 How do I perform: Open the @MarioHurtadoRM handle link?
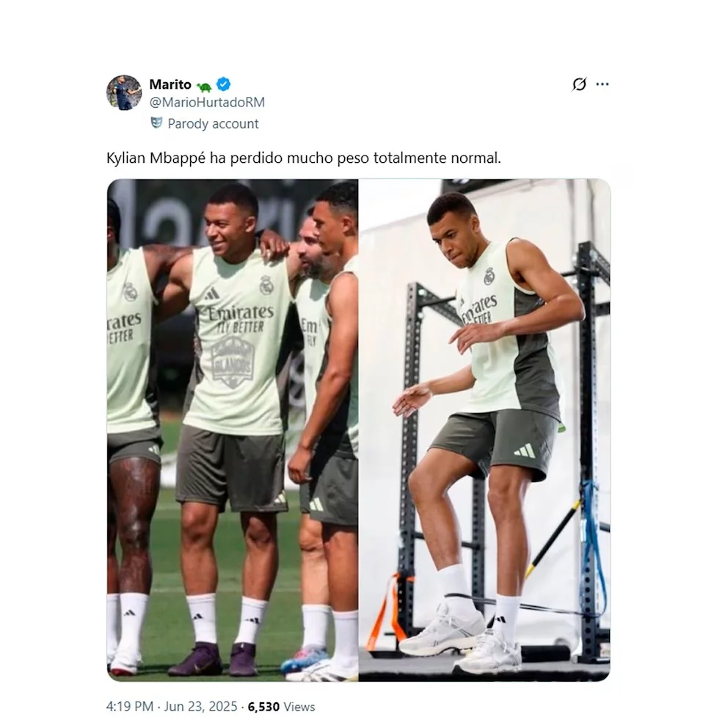point(207,102)
